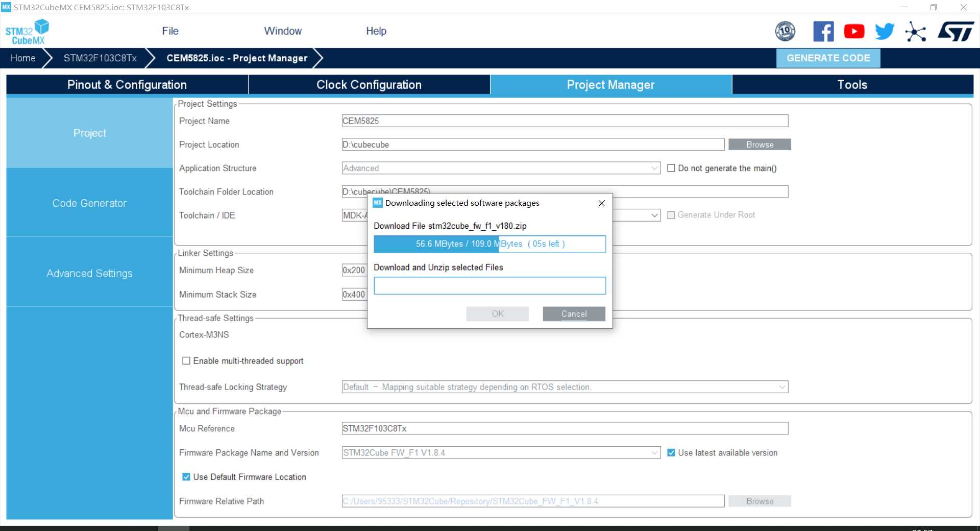Click the MX app icon in the window title bar
Image resolution: width=980 pixels, height=531 pixels.
click(x=6, y=7)
